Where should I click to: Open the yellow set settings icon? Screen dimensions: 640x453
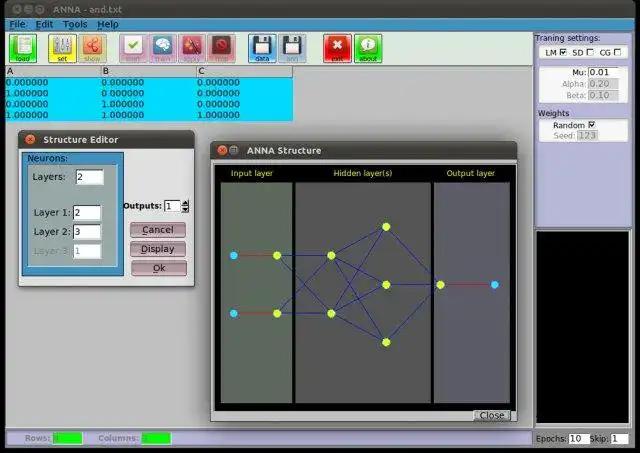(x=62, y=49)
